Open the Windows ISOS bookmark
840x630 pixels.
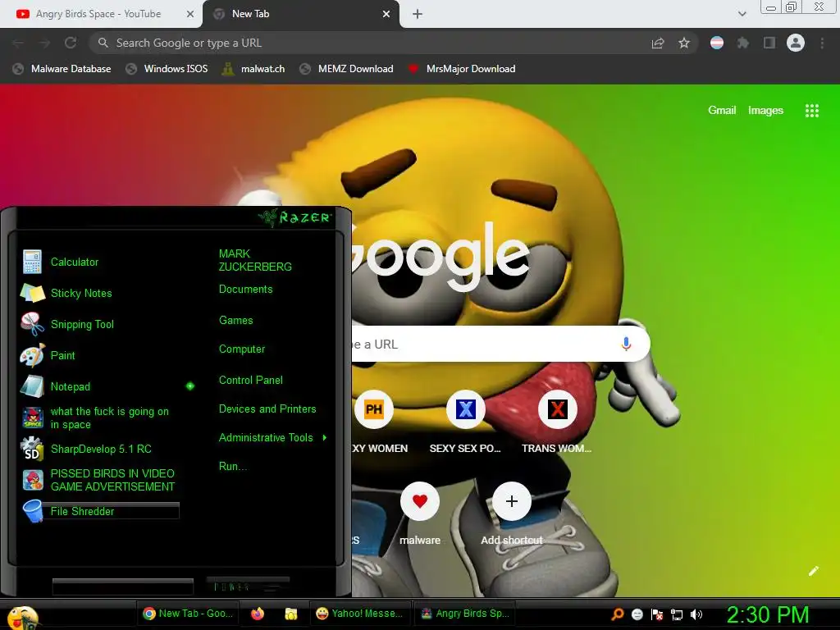pyautogui.click(x=167, y=69)
